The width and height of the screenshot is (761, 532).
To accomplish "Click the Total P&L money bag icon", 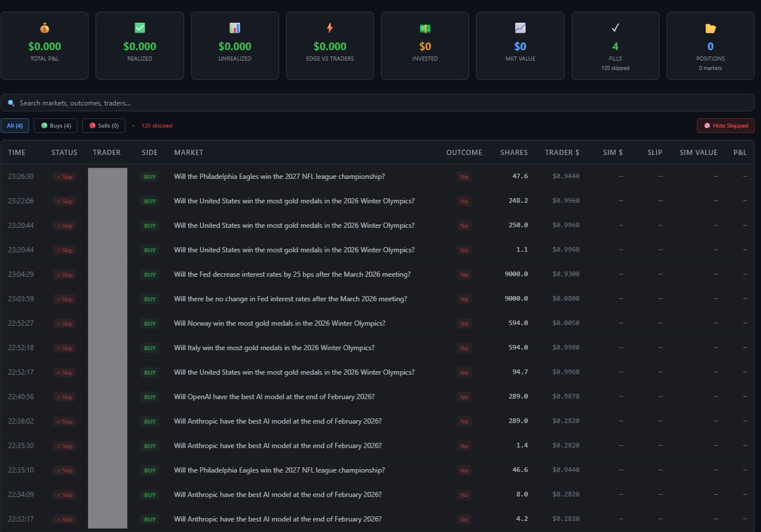I will (x=44, y=27).
